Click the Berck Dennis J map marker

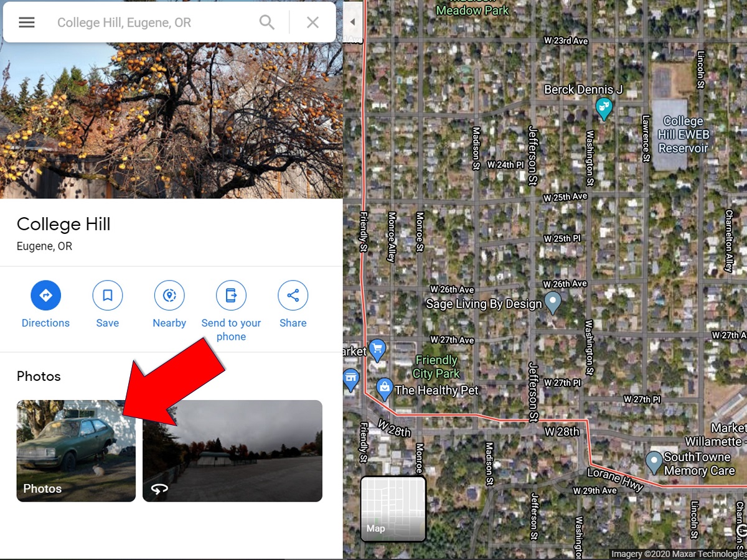pos(604,109)
